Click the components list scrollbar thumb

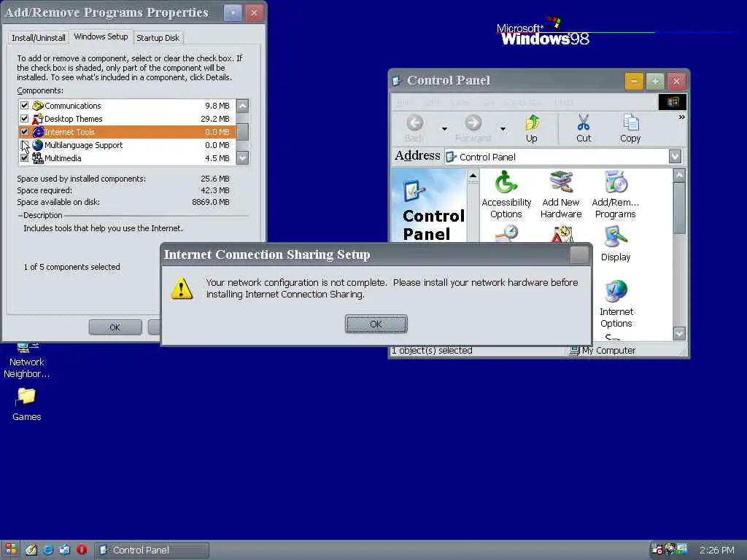coord(242,132)
